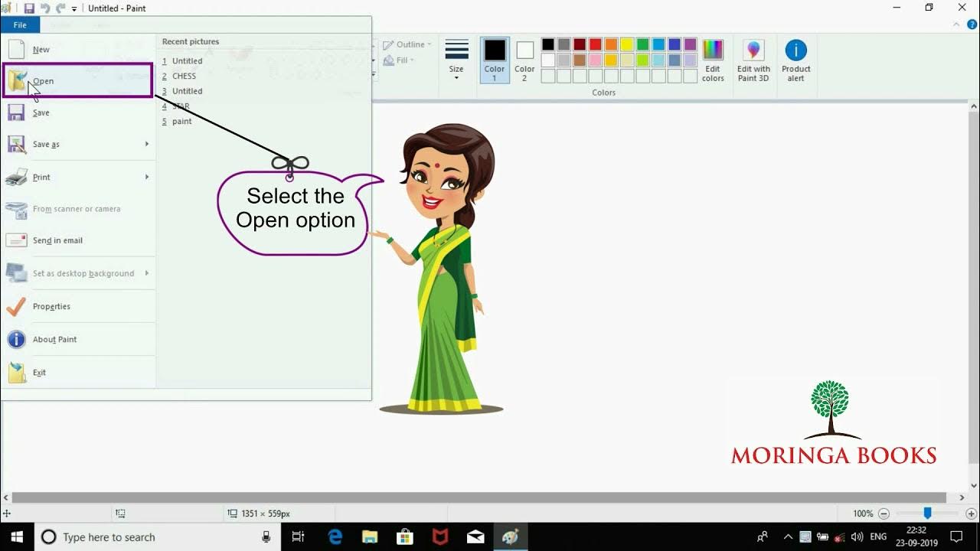Viewport: 980px width, 551px height.
Task: Open Microsoft Edge from the taskbar
Action: pos(335,536)
